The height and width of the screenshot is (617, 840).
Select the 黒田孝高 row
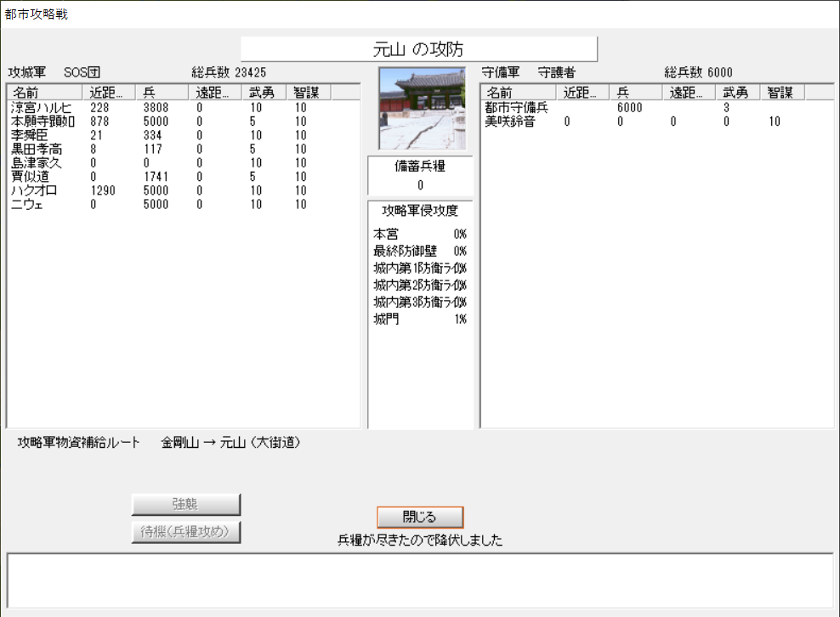tap(36, 150)
